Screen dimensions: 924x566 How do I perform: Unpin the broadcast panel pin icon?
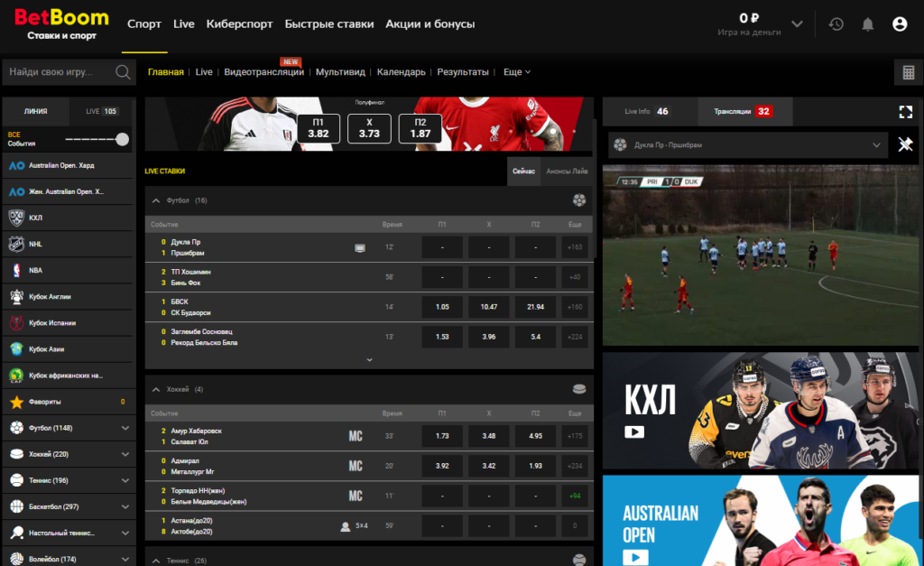coord(905,144)
